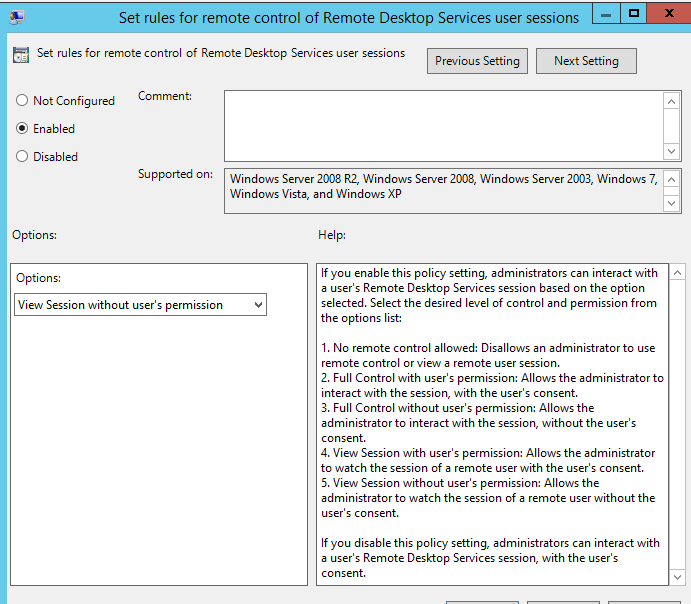The width and height of the screenshot is (691, 604).
Task: Click Comment box scroll up arrow
Action: coord(672,100)
